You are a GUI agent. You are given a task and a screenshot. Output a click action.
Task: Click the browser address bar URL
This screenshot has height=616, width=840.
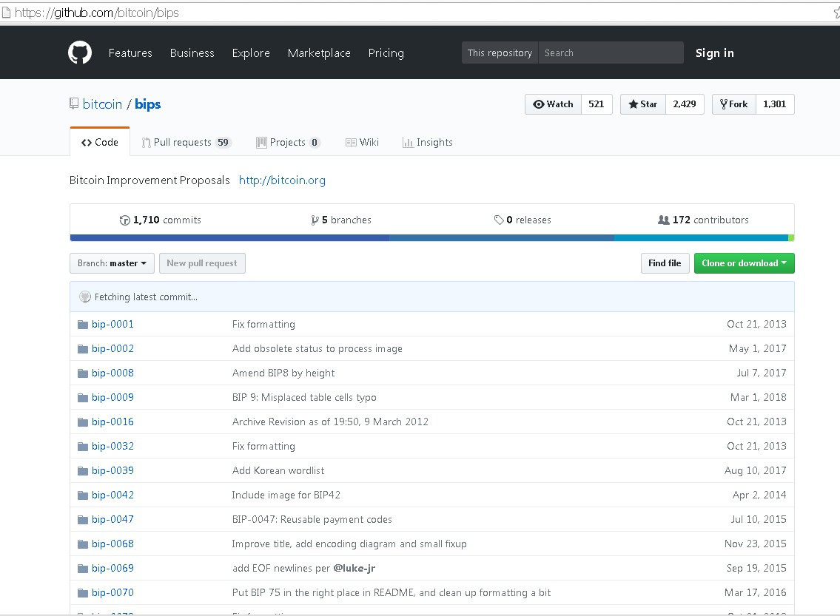97,13
